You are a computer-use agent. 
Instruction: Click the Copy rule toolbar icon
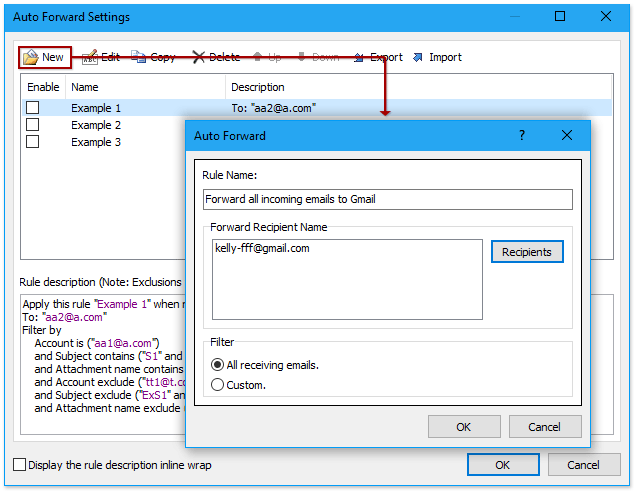pyautogui.click(x=139, y=57)
